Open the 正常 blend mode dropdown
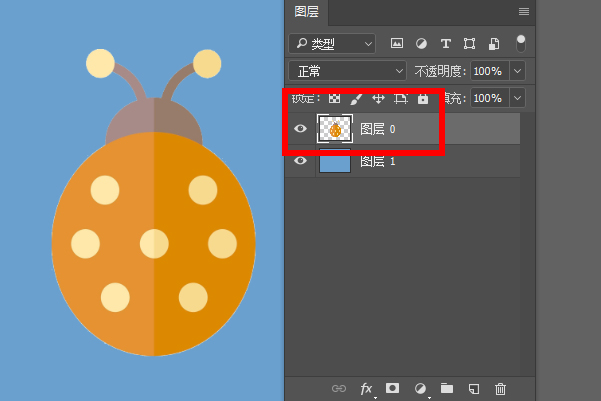The height and width of the screenshot is (401, 601). pos(347,71)
